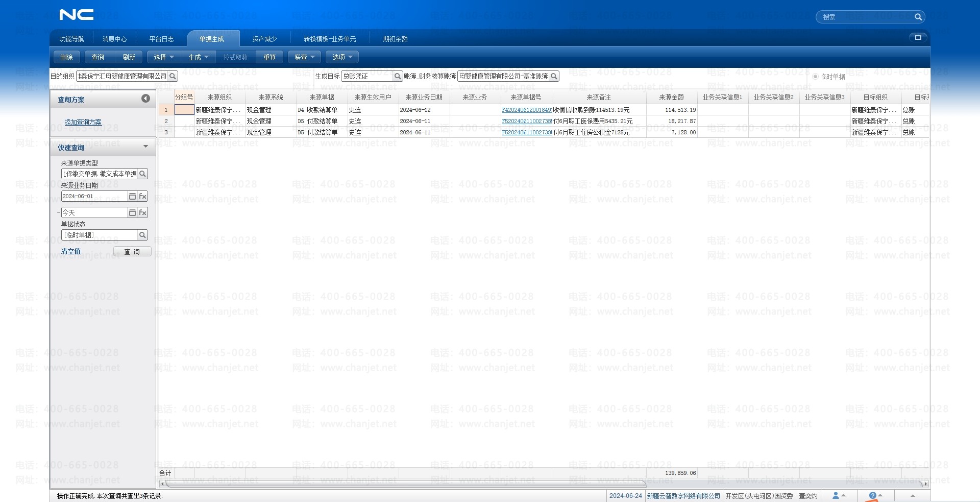Click the 清空值 link
Viewport: 980px width, 502px height.
pos(71,251)
